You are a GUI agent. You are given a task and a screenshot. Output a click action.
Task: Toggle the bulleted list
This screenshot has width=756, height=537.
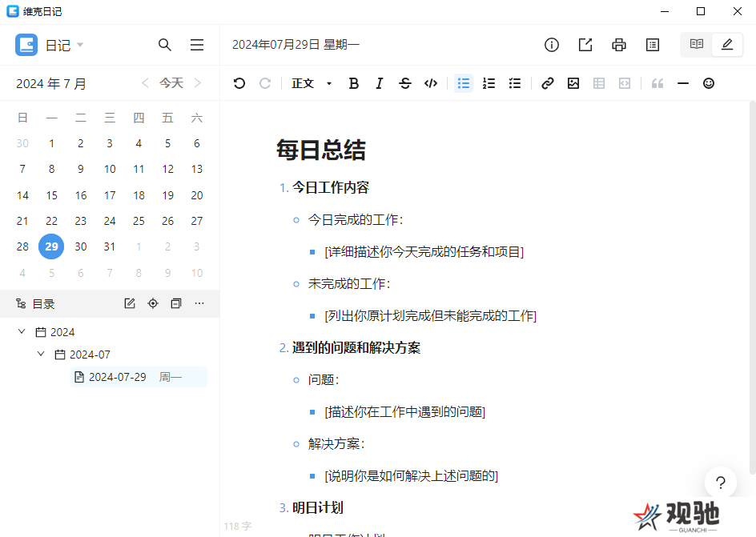click(x=464, y=83)
